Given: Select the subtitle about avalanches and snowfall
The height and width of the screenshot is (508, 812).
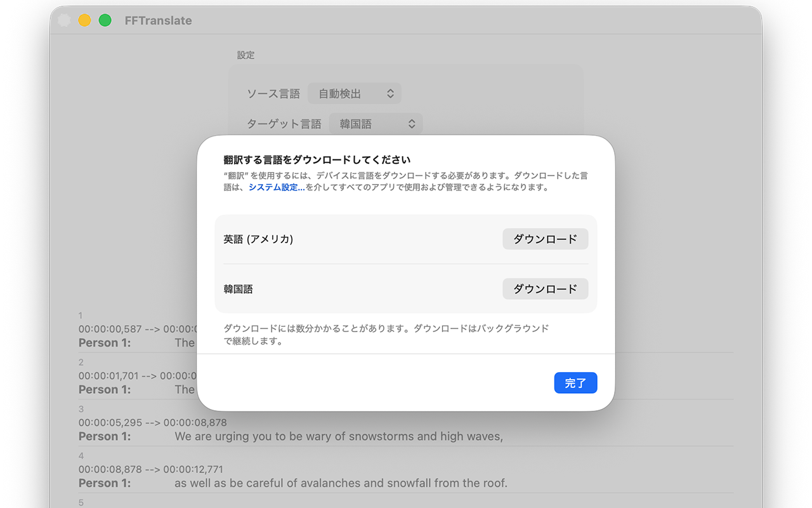Looking at the screenshot, I should pos(341,483).
